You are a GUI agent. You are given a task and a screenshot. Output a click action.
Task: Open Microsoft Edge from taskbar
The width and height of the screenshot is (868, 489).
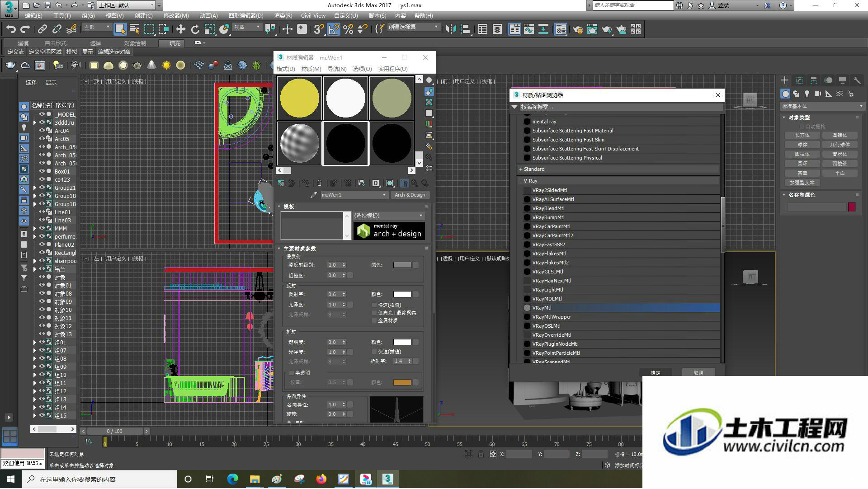pos(232,479)
